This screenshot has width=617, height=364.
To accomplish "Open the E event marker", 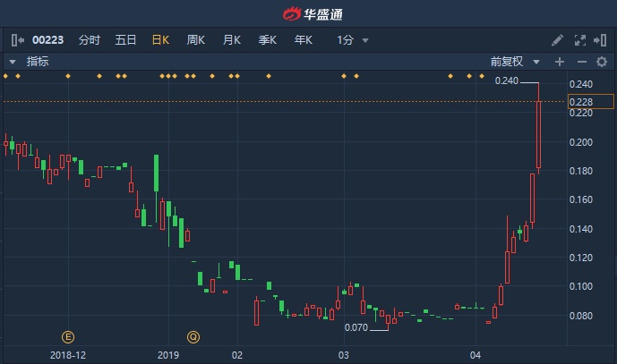I will [x=68, y=337].
